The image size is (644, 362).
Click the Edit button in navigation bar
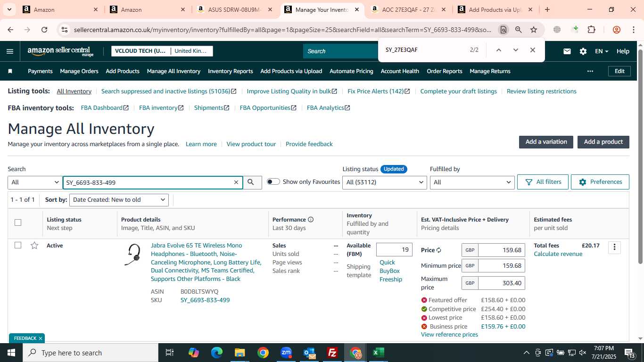619,71
